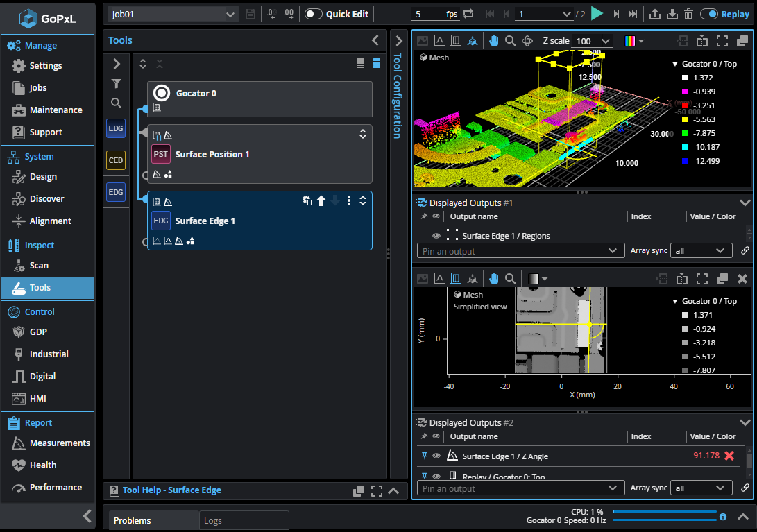Click the delete replay data trash icon
Screen dimensions: 757x532
tap(688, 14)
